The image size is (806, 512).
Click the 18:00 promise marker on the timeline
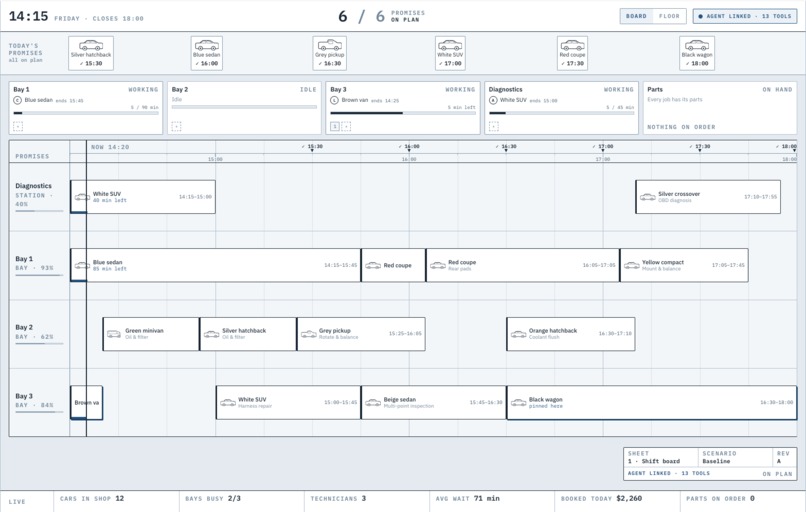click(786, 147)
